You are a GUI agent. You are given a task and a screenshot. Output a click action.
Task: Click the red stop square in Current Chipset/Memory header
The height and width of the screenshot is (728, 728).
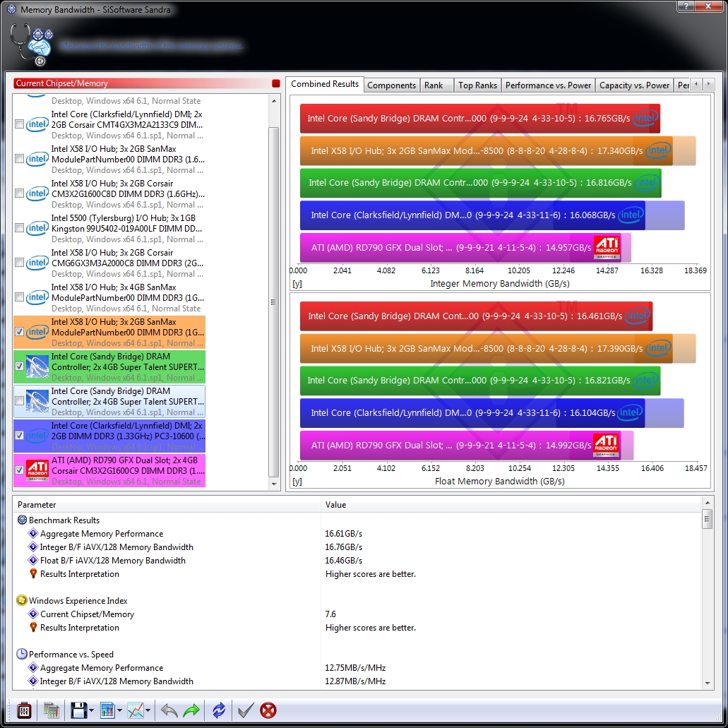point(276,83)
